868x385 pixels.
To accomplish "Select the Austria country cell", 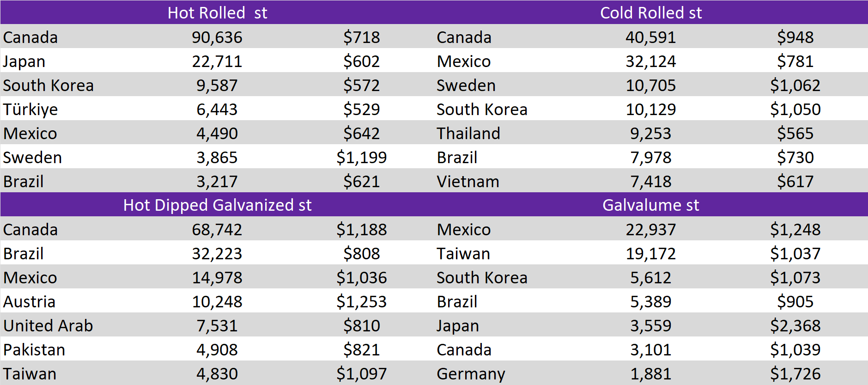I will [29, 302].
